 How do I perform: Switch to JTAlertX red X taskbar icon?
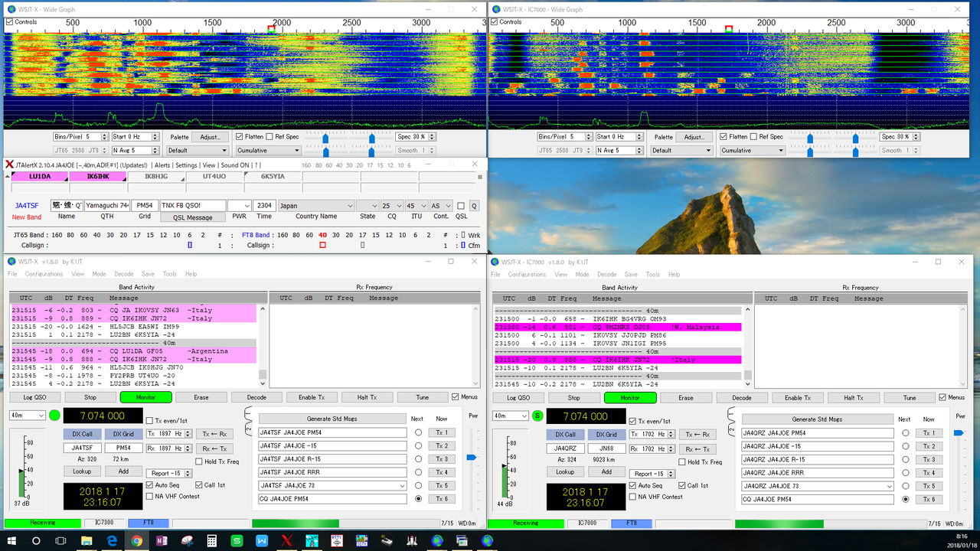[x=287, y=540]
